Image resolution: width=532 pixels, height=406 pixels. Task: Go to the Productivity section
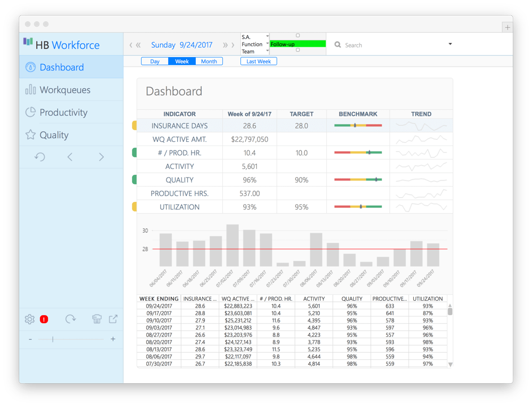click(x=71, y=112)
